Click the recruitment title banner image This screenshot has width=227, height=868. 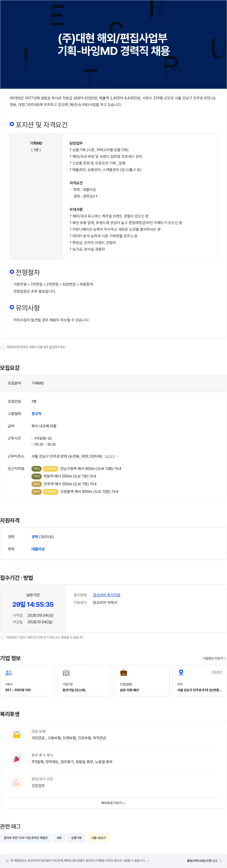(x=113, y=44)
